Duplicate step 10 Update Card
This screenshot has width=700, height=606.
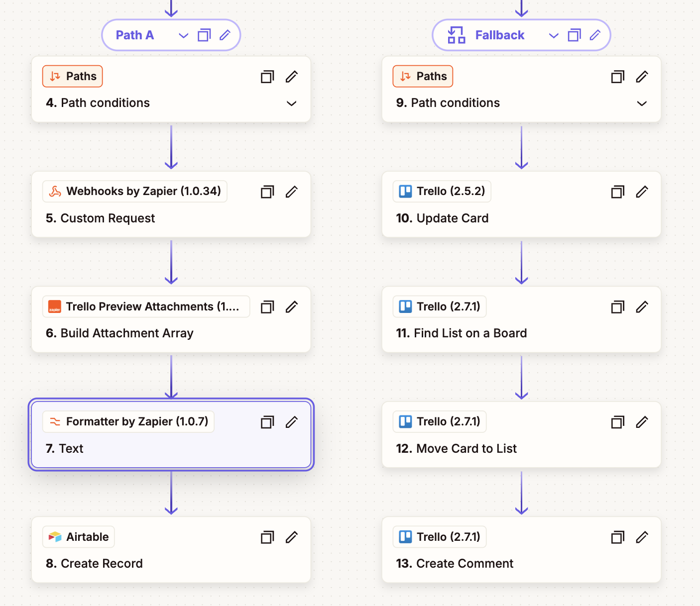click(618, 192)
